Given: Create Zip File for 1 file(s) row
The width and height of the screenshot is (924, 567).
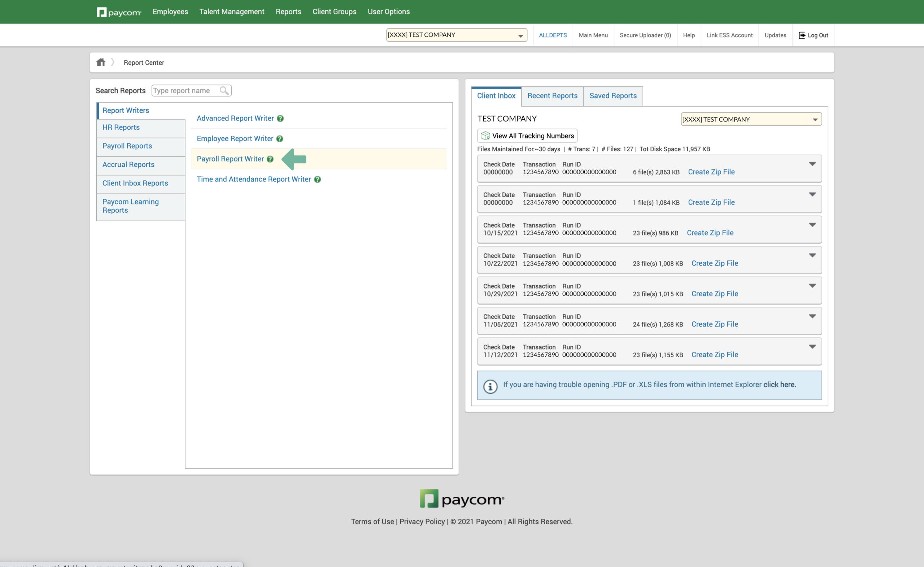Looking at the screenshot, I should point(711,202).
